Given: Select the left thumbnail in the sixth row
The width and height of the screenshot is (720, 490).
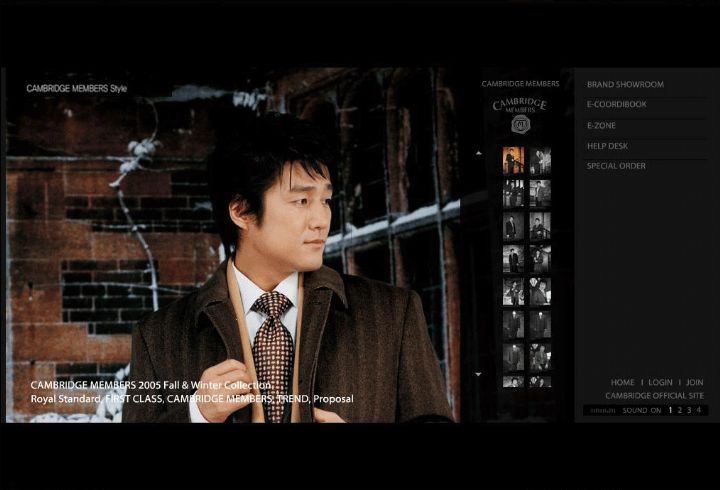Looking at the screenshot, I should (513, 325).
